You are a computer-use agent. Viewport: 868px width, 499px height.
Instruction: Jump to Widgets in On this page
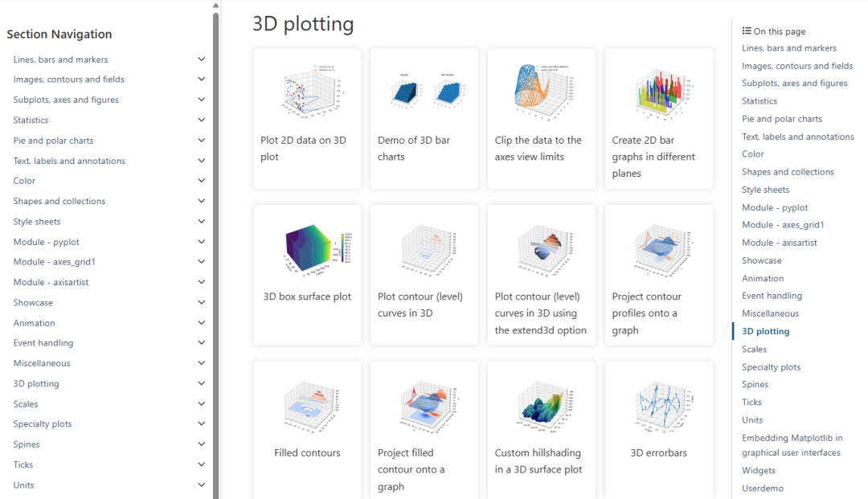(759, 470)
